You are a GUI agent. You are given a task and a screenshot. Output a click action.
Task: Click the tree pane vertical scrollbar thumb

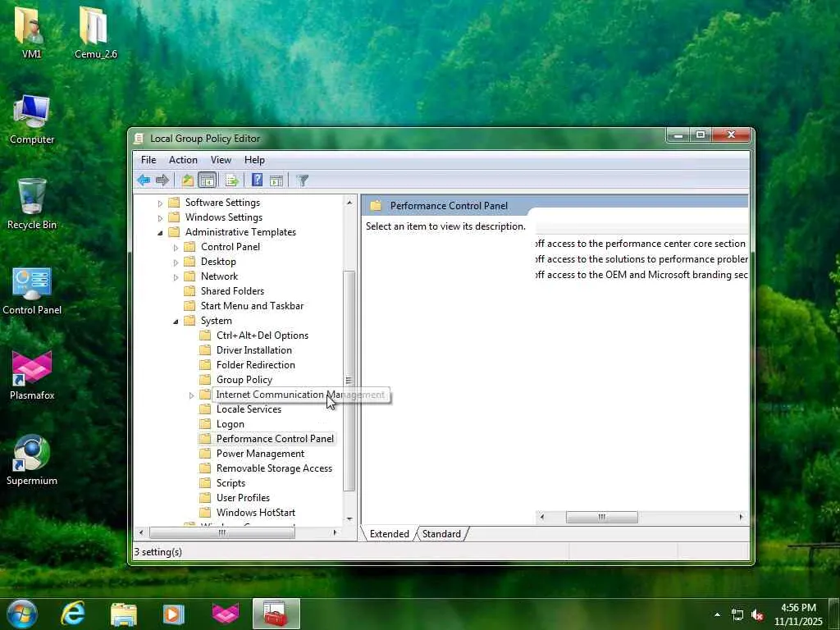(349, 381)
